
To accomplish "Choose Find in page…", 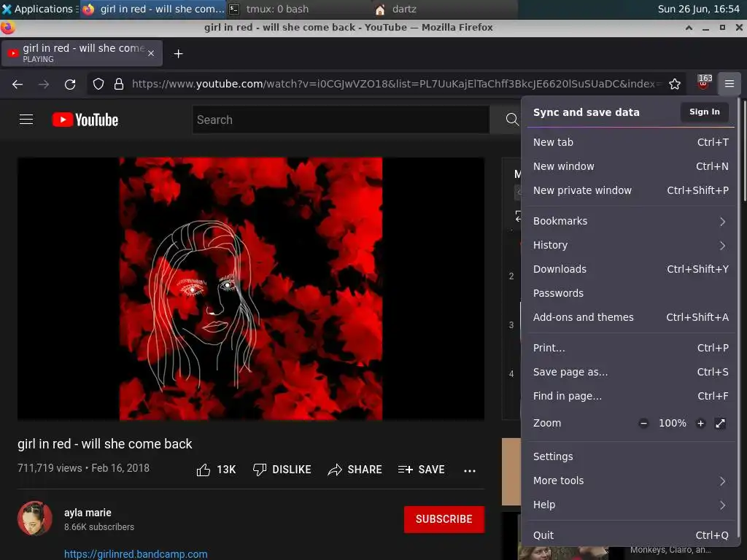I will point(630,396).
